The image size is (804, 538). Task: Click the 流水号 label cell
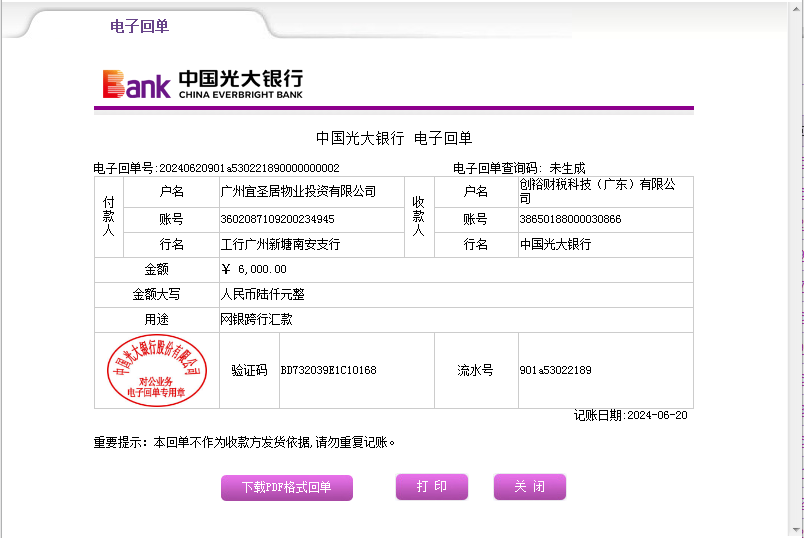pyautogui.click(x=476, y=370)
